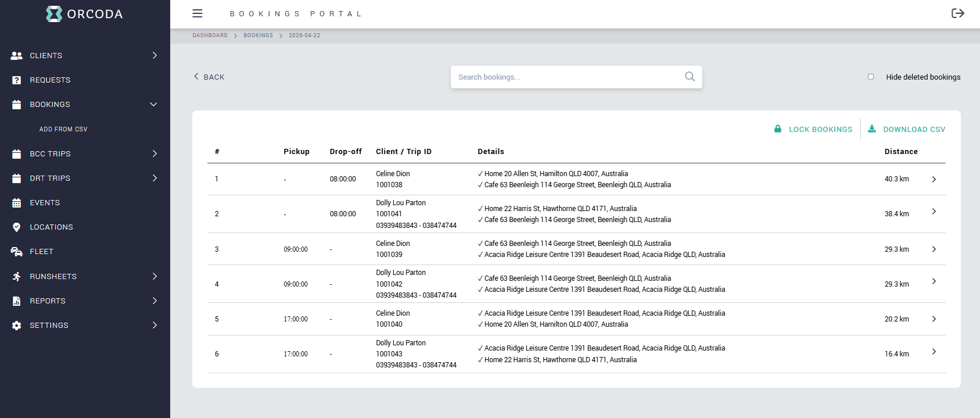This screenshot has width=980, height=418.
Task: Expand the Clients menu chevron
Action: pos(155,56)
